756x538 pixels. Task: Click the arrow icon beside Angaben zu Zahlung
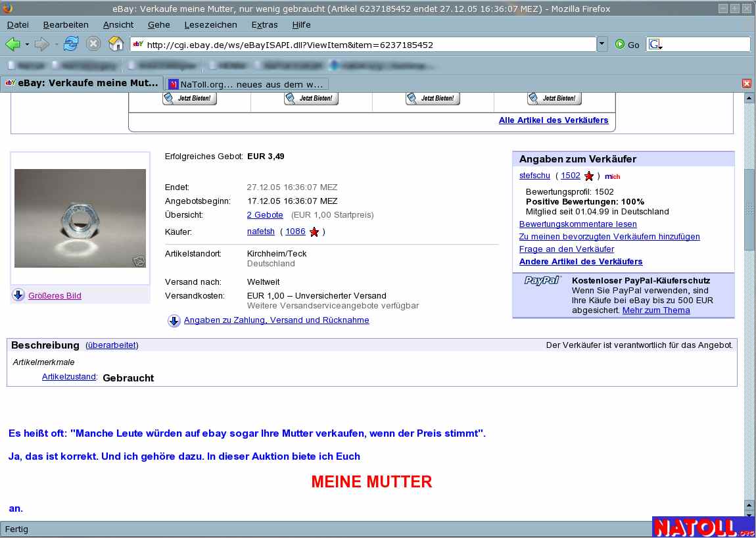(174, 320)
